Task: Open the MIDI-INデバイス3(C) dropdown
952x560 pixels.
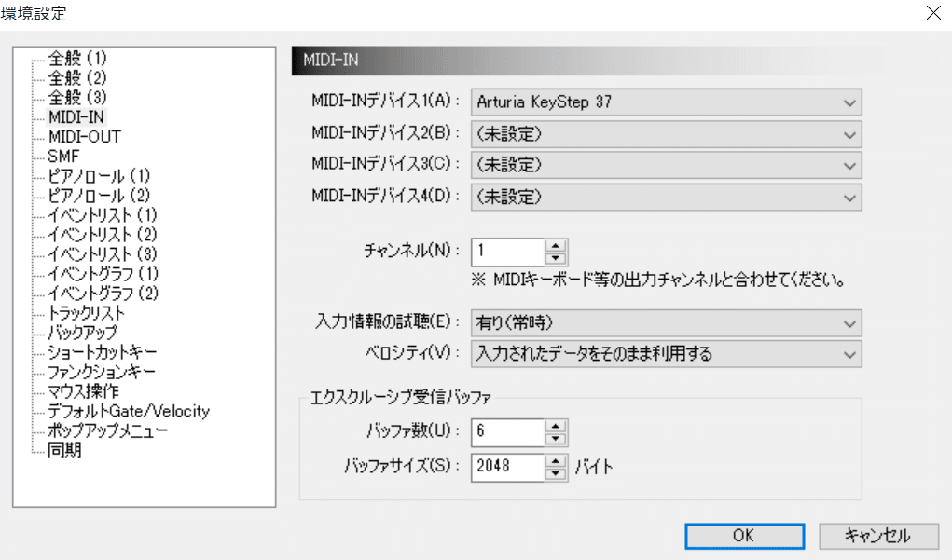Action: click(666, 166)
